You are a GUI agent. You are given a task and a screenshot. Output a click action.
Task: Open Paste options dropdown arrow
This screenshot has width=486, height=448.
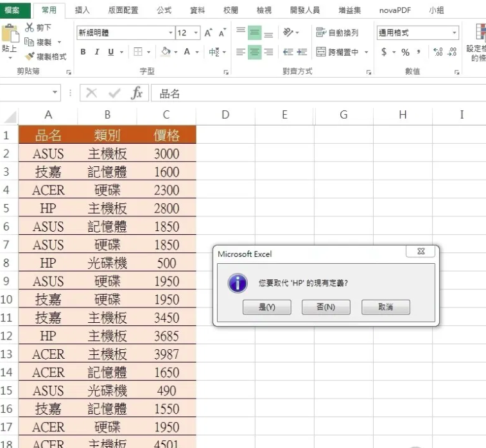(10, 58)
